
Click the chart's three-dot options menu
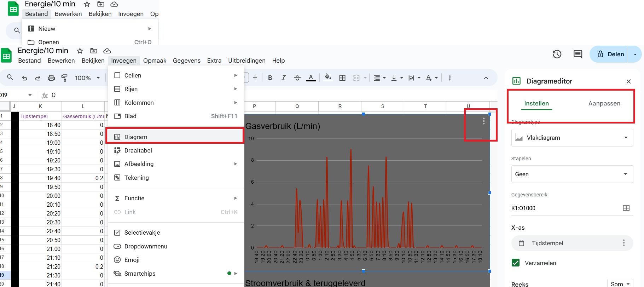[483, 121]
